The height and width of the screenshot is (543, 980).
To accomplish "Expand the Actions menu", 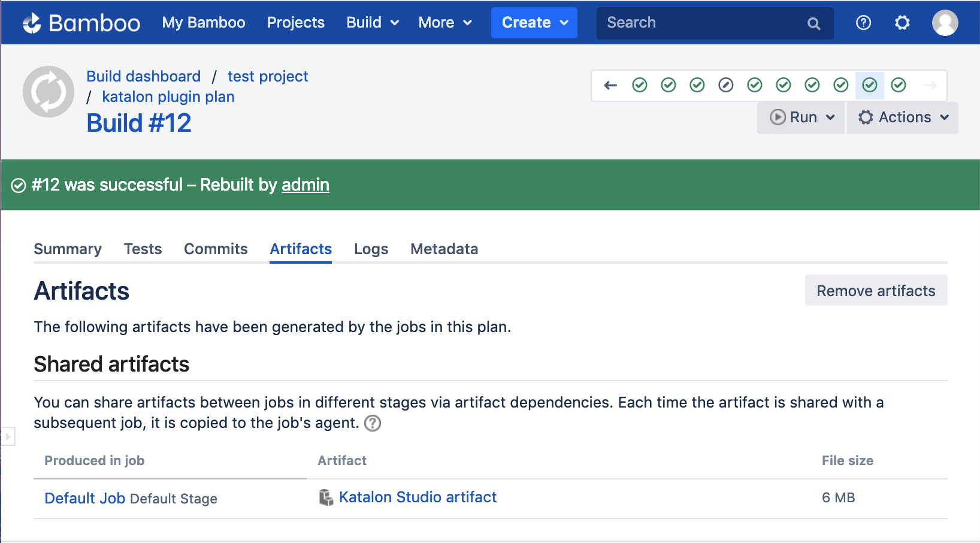I will coord(903,117).
